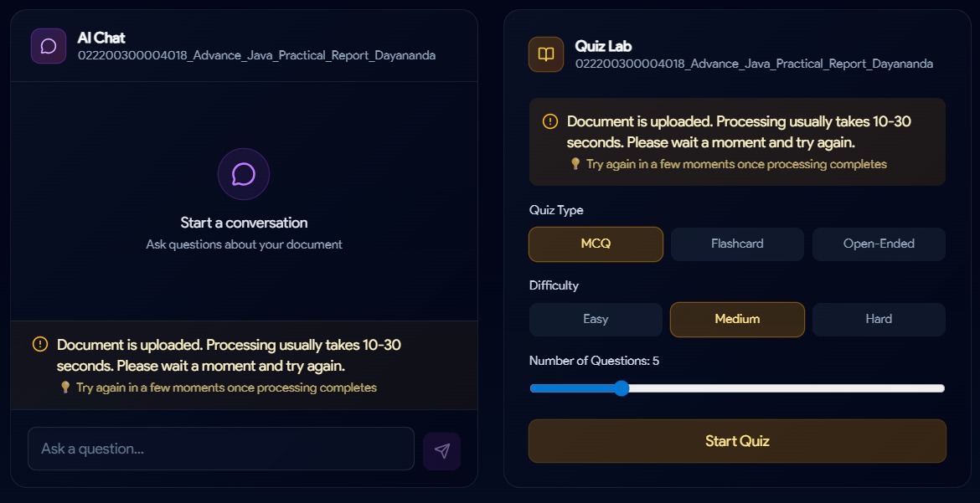Image resolution: width=980 pixels, height=503 pixels.
Task: Set difficulty to Hard
Action: click(879, 320)
